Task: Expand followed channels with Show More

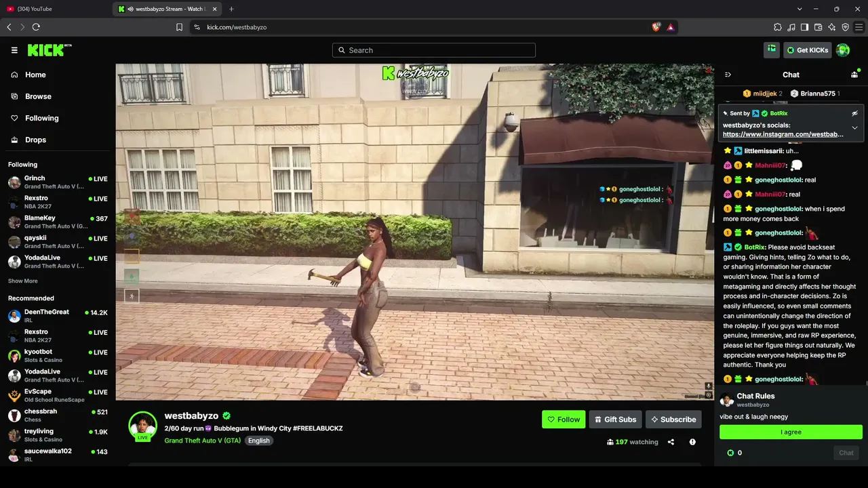Action: tap(23, 281)
